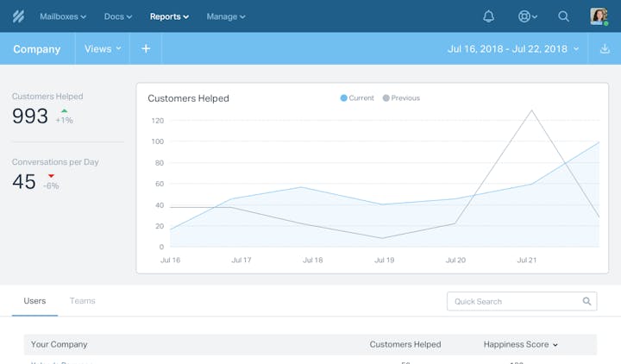
Task: Toggle the Current series in legend
Action: 357,98
